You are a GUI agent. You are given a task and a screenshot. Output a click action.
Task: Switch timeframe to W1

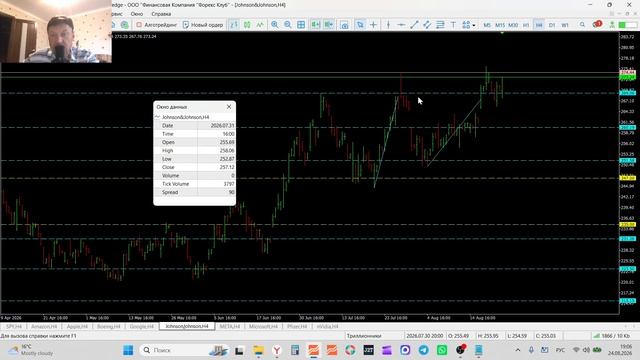[x=565, y=25]
